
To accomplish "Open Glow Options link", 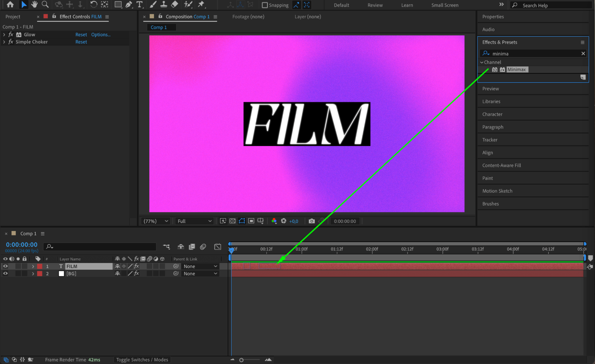I will 101,34.
